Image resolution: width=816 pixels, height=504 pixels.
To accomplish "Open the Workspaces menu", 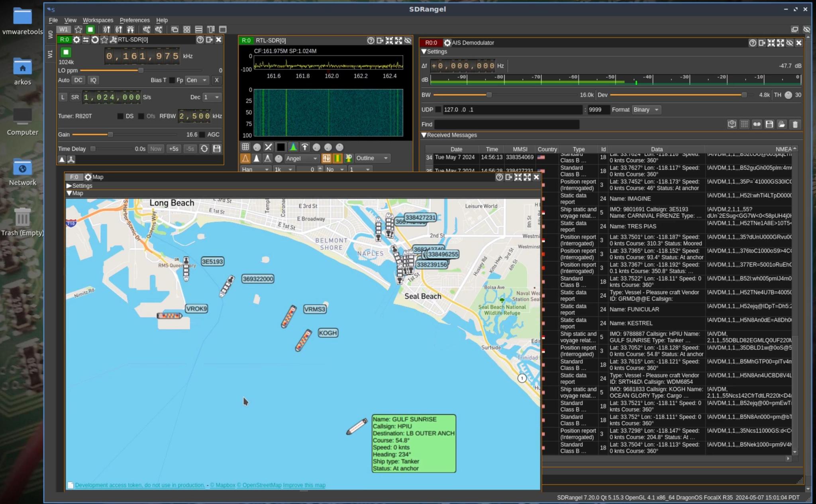I will [x=98, y=20].
